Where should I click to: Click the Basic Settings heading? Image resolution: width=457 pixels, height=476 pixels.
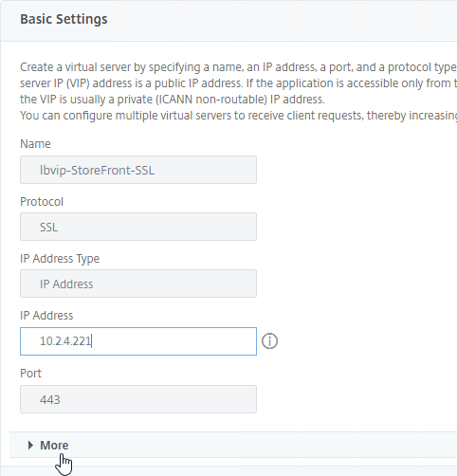[x=64, y=19]
